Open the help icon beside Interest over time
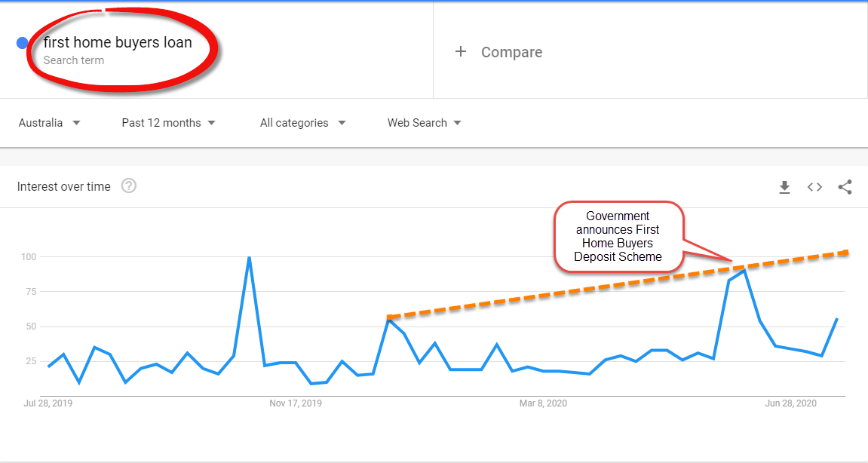 point(128,186)
